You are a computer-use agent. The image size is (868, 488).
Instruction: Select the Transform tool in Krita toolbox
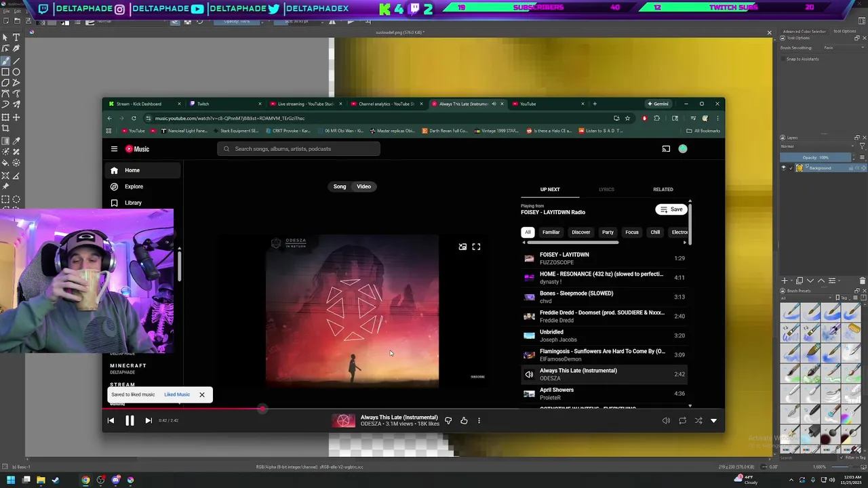click(5, 117)
